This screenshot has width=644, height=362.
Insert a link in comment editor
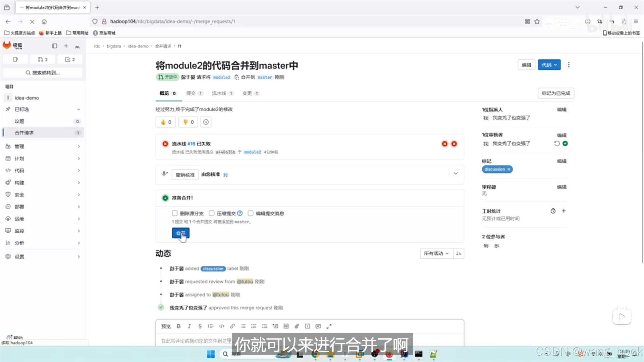click(x=232, y=326)
